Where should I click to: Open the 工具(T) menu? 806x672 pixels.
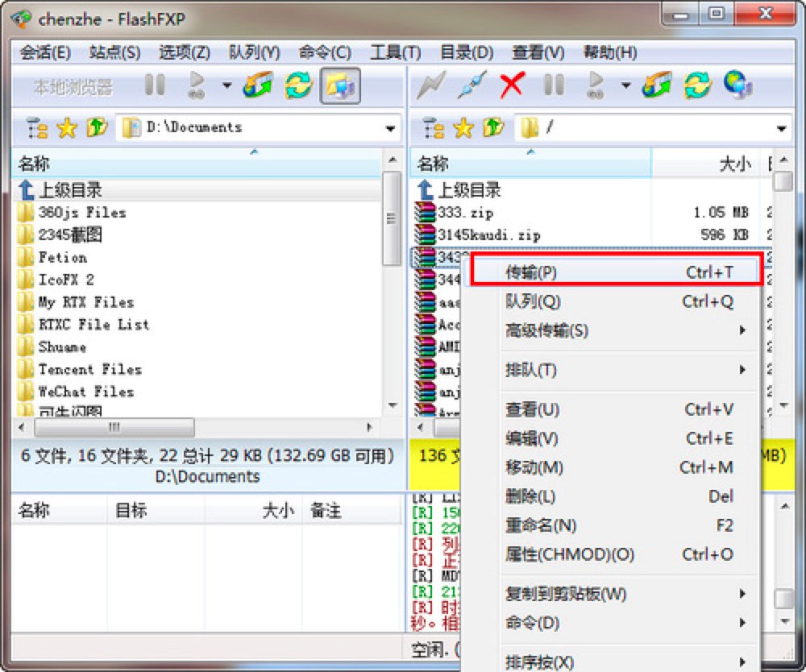pyautogui.click(x=395, y=52)
